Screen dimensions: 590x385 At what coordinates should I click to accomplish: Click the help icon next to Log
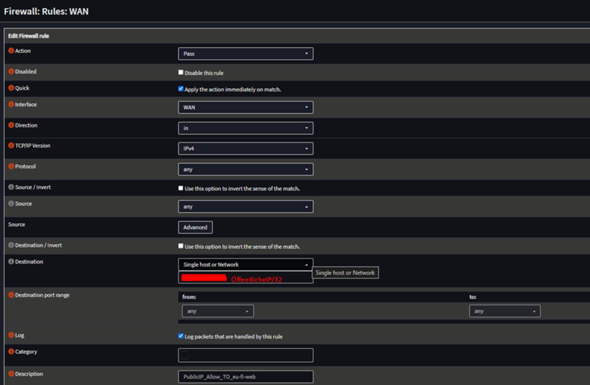coord(11,335)
